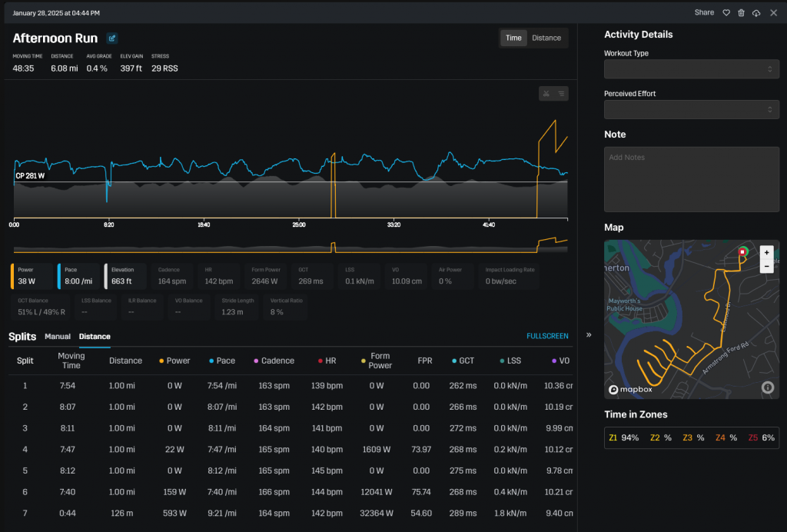The width and height of the screenshot is (787, 532).
Task: Switch chart x-axis to Distance
Action: (546, 38)
